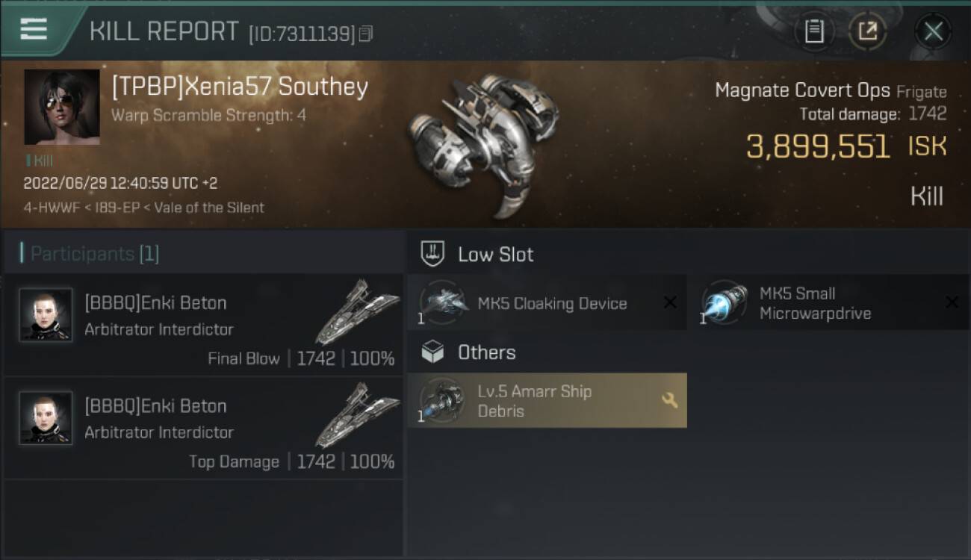Select the MK5 Cloaking Device icon
The image size is (971, 560).
(444, 302)
